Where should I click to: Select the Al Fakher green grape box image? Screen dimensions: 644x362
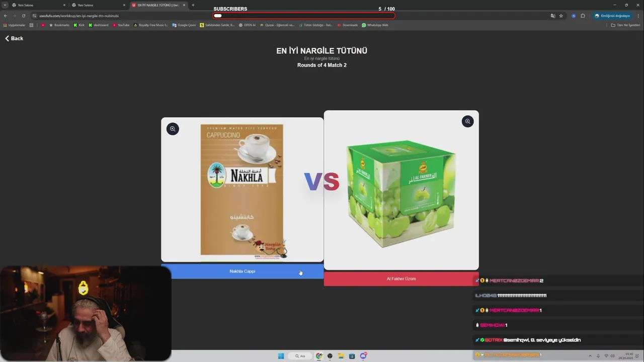pyautogui.click(x=401, y=190)
